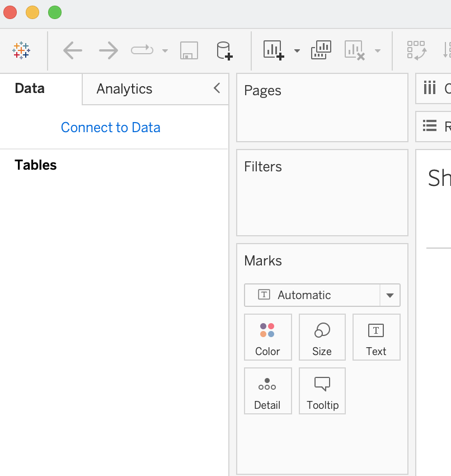Collapse the side pane with the chevron
Image resolution: width=451 pixels, height=476 pixels.
(217, 88)
